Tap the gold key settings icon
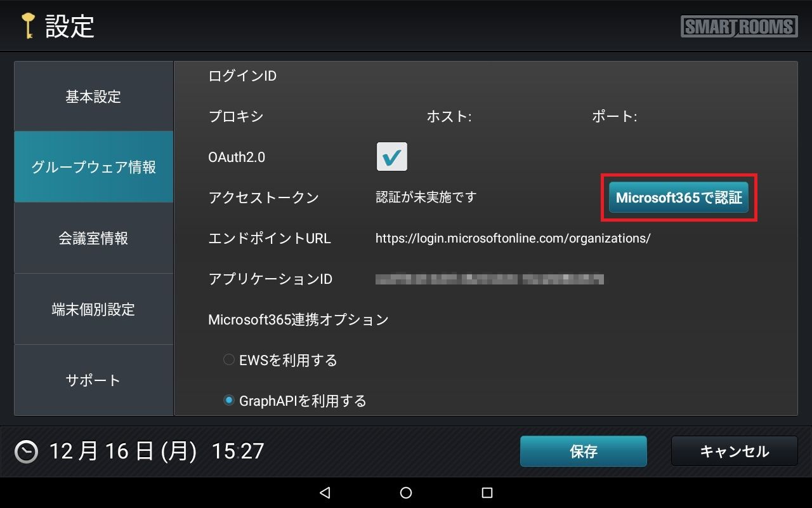The width and height of the screenshot is (812, 508). click(27, 26)
